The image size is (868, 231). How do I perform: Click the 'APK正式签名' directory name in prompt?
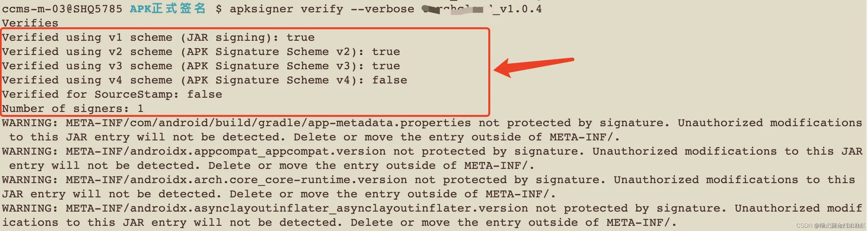pos(168,8)
